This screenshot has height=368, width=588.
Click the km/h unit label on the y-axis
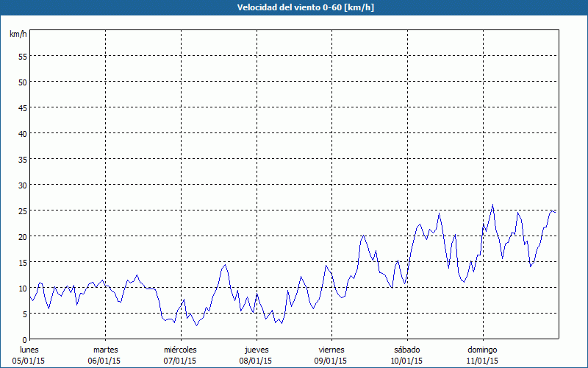pos(18,34)
